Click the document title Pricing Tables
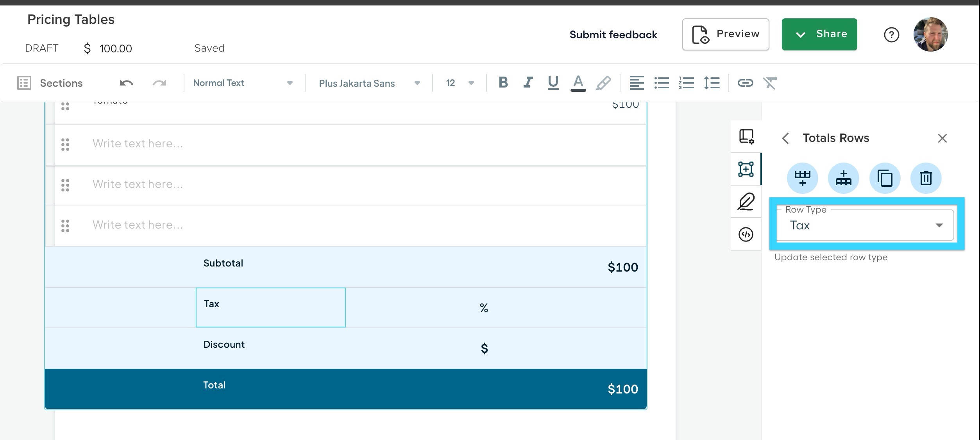This screenshot has height=440, width=980. [x=71, y=20]
